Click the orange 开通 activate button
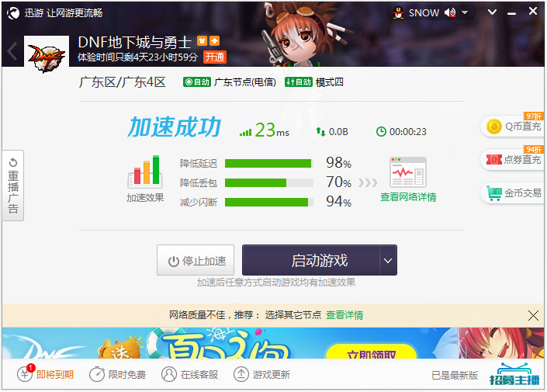The height and width of the screenshot is (392, 547). 215,57
